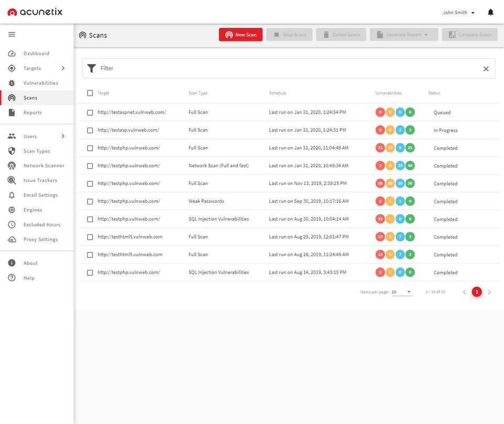Open Excluded Hours from the sidebar
The width and height of the screenshot is (504, 424).
pyautogui.click(x=42, y=224)
